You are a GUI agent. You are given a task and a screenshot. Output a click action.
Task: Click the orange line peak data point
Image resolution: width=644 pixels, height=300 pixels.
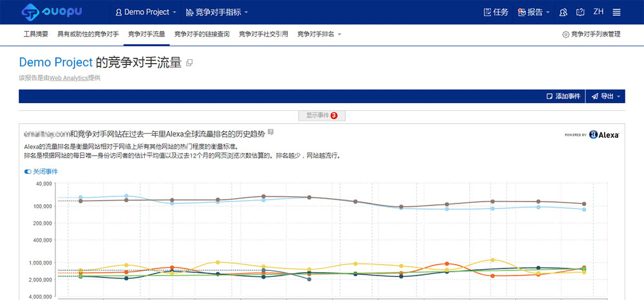(x=447, y=264)
